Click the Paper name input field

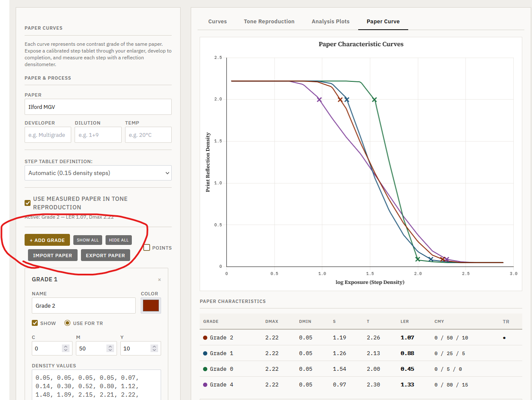point(98,107)
